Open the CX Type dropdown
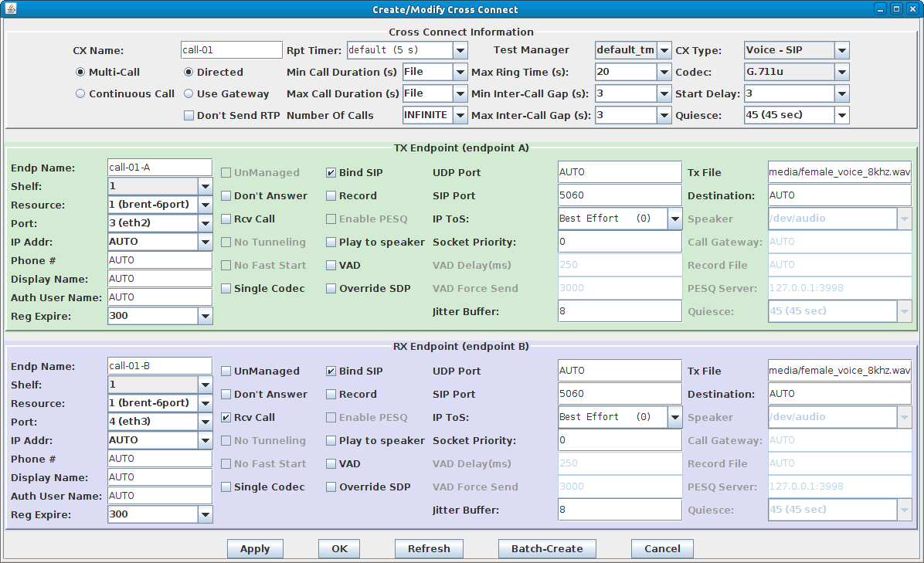 pos(842,50)
